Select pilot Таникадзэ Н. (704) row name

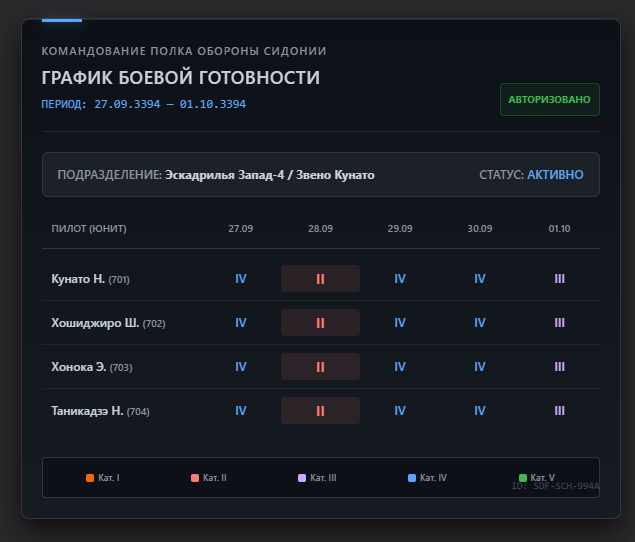click(100, 411)
